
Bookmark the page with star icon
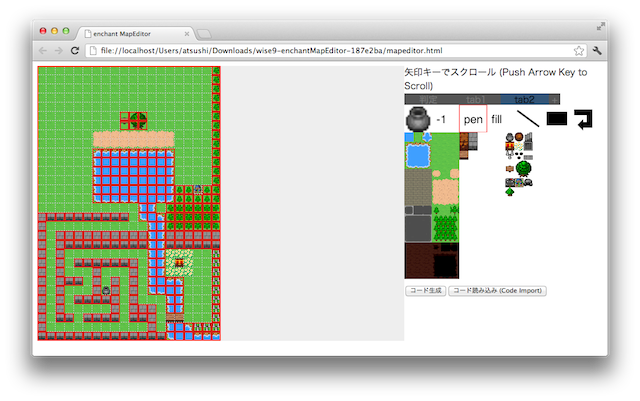[578, 50]
